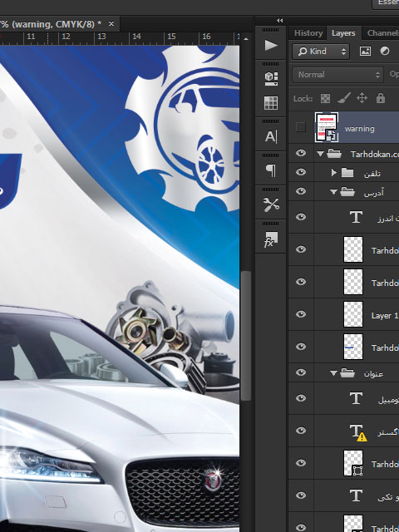Hide the تکی text layer
The image size is (399, 532).
(301, 495)
